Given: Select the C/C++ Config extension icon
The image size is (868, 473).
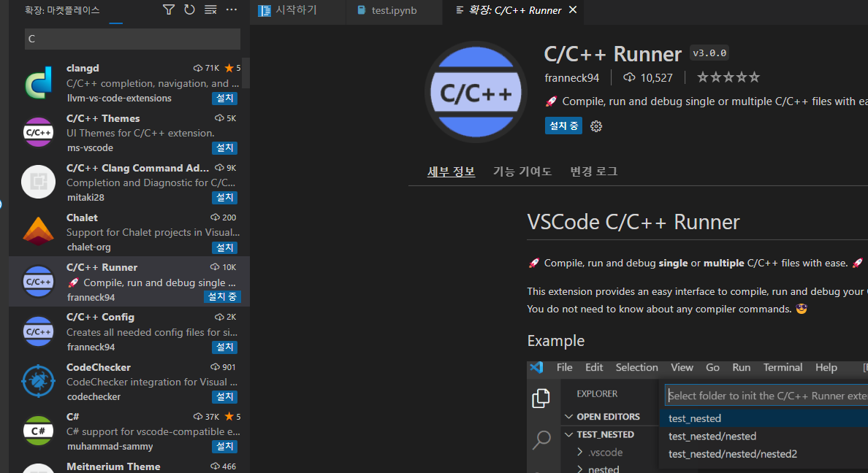Looking at the screenshot, I should pos(38,331).
